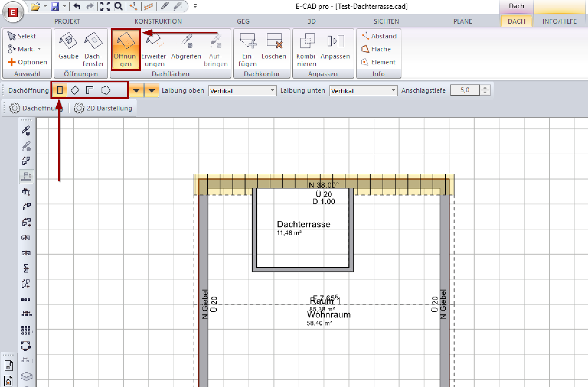Viewport: 588px width, 387px height.
Task: Click the Kombinieren roof tool
Action: click(307, 49)
